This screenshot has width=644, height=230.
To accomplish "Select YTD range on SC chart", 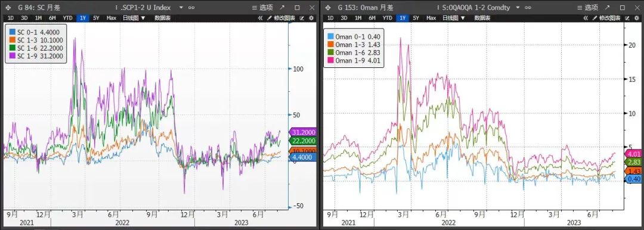I will (67, 18).
